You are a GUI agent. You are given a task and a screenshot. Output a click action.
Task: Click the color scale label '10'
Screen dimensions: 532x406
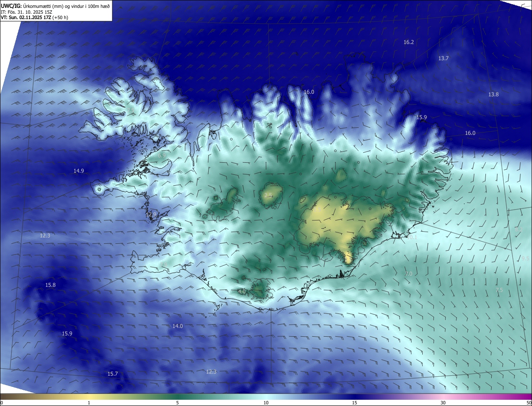tap(266, 403)
